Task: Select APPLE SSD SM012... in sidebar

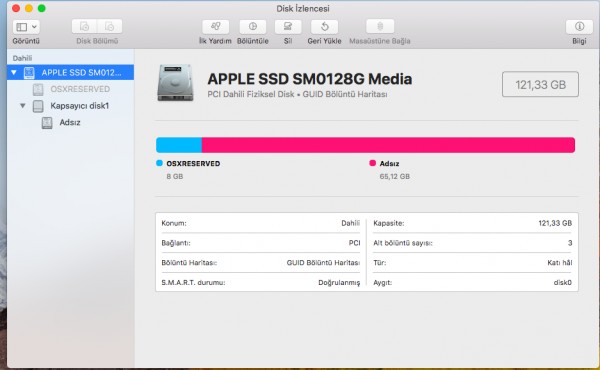Action: pyautogui.click(x=70, y=72)
